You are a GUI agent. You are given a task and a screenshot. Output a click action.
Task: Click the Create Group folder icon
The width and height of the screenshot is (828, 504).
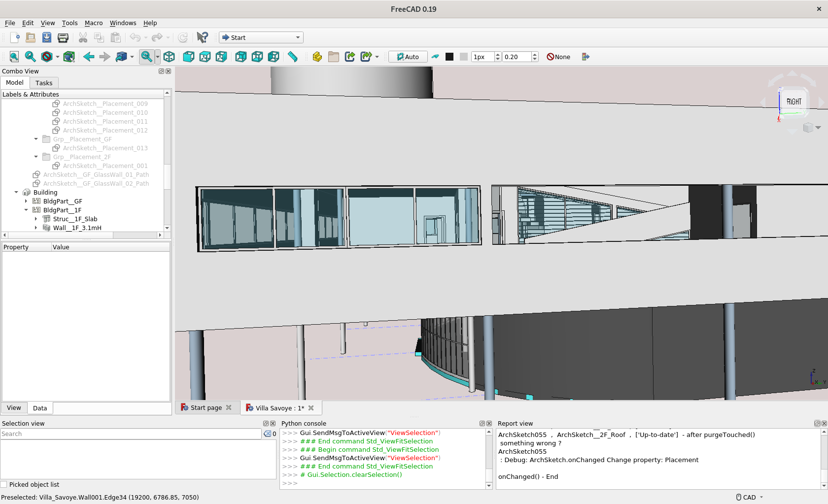click(334, 57)
